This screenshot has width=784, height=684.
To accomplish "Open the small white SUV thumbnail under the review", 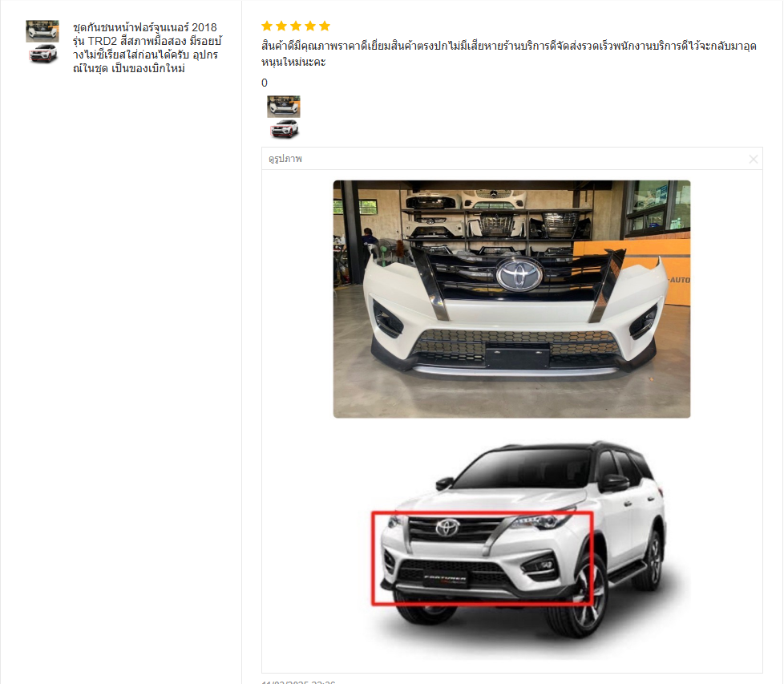I will pos(284,129).
